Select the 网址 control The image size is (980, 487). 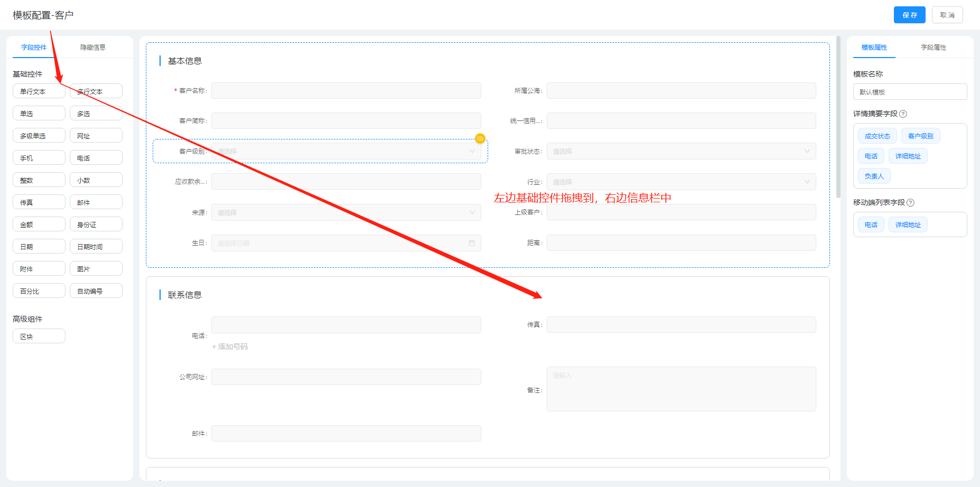pyautogui.click(x=96, y=135)
